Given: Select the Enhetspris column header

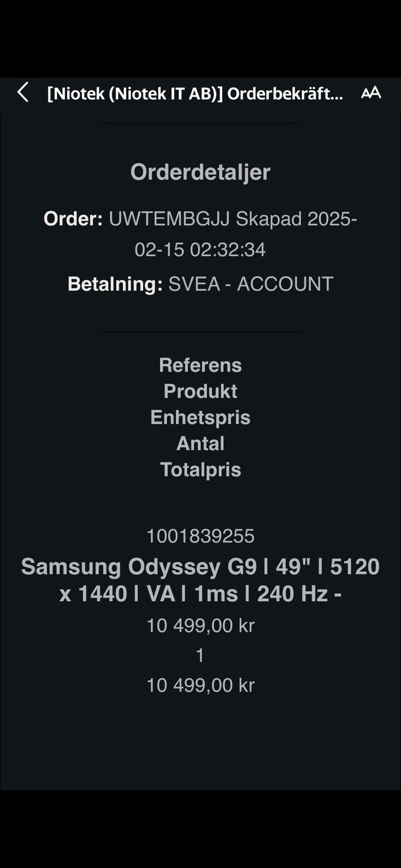Looking at the screenshot, I should coord(200,417).
